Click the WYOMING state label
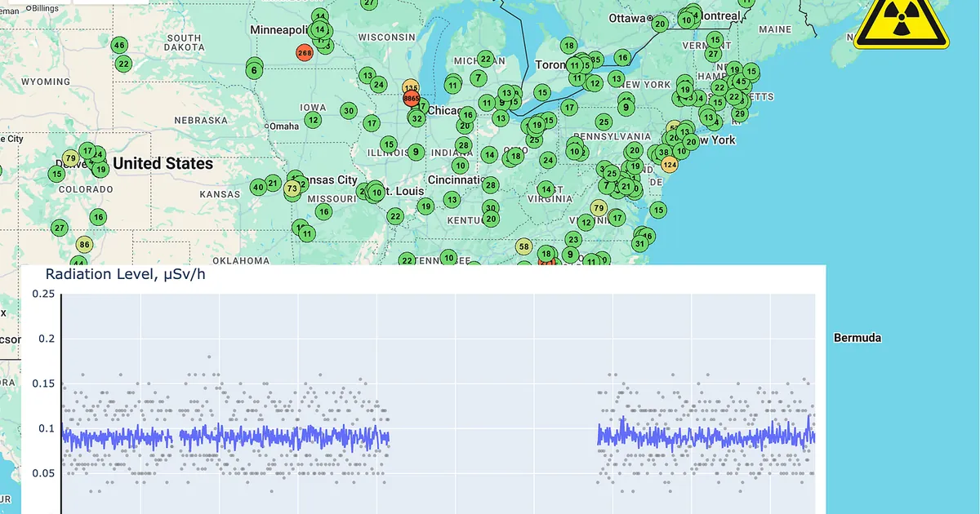This screenshot has height=514, width=980. point(46,82)
